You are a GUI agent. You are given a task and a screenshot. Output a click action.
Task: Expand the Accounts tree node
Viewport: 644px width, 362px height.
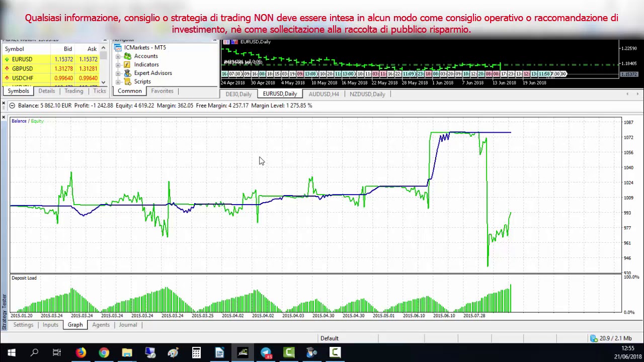click(118, 56)
